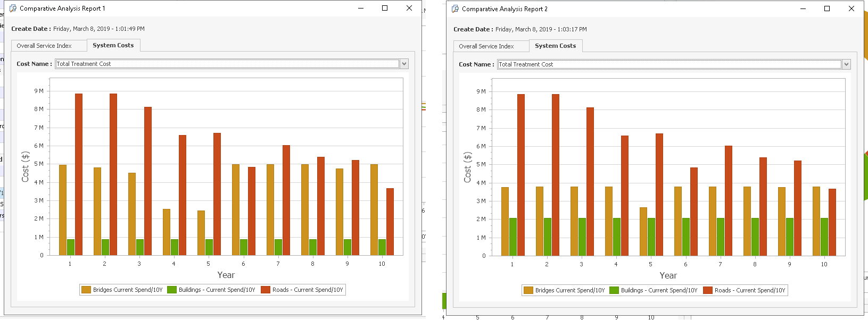Click the Buildings green legend swatch in Report 2

click(x=614, y=290)
